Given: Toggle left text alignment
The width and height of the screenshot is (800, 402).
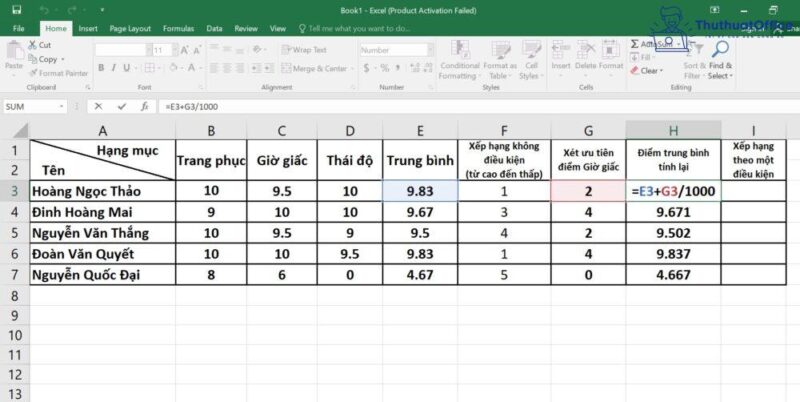Looking at the screenshot, I should coord(214,68).
